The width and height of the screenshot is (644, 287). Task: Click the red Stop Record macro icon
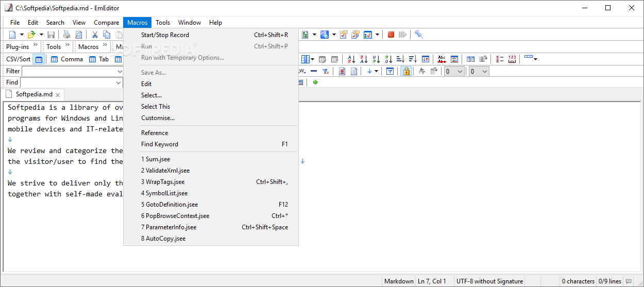391,35
